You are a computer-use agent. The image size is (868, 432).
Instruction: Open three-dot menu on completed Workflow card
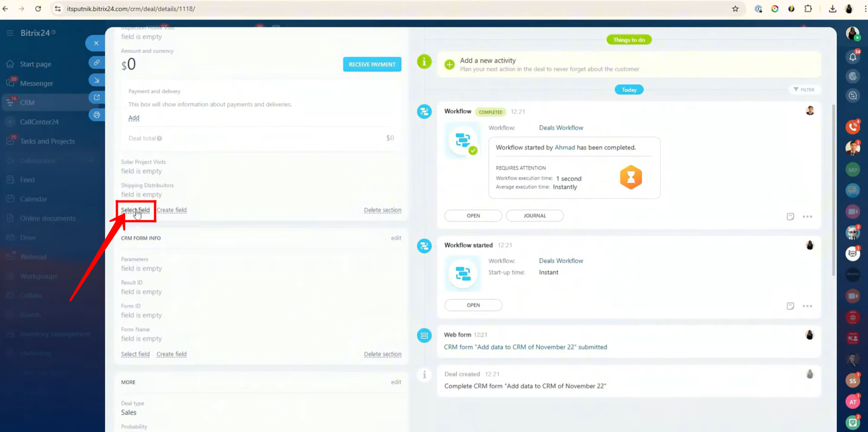tap(807, 216)
